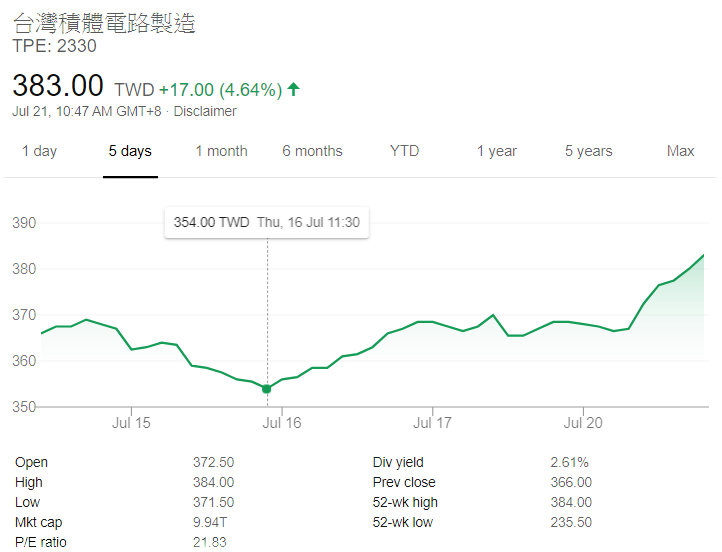Click the company name 台灣積體電路製造
This screenshot has height=552, width=722.
point(104,23)
